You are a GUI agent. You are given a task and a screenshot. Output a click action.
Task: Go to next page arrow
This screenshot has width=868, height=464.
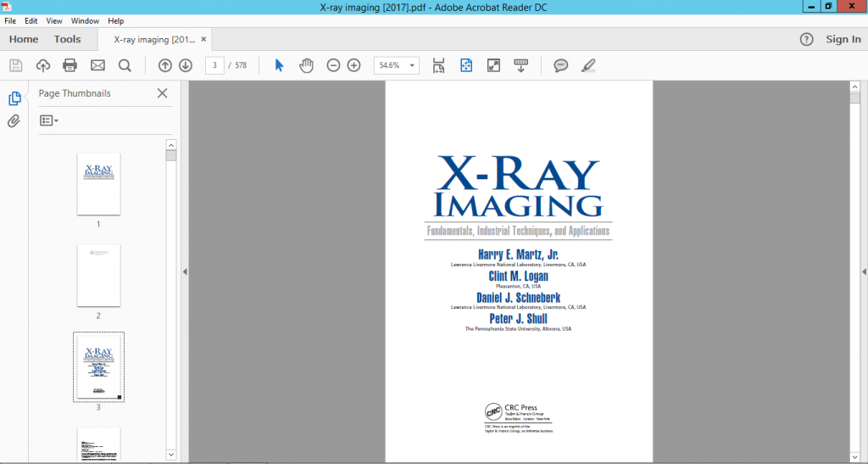(185, 65)
